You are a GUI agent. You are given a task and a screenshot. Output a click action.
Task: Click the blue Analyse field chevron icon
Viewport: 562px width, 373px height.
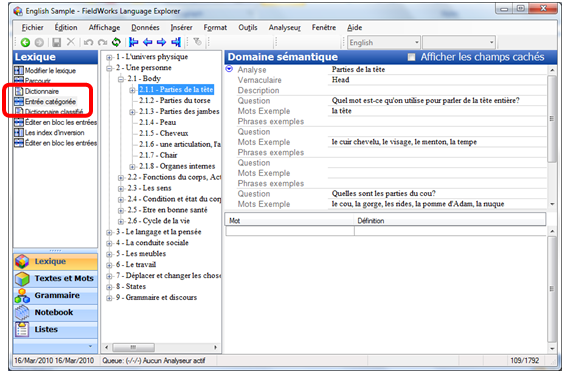[x=229, y=68]
